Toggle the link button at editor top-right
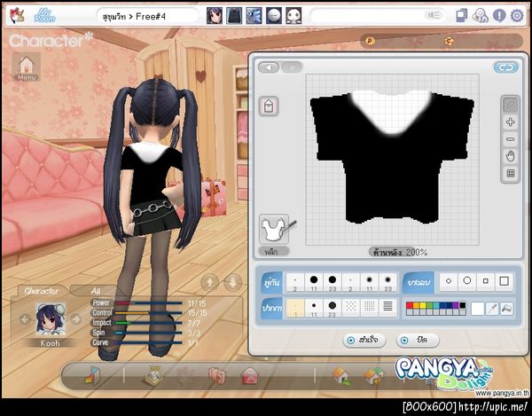Image resolution: width=532 pixels, height=416 pixels. pyautogui.click(x=506, y=67)
